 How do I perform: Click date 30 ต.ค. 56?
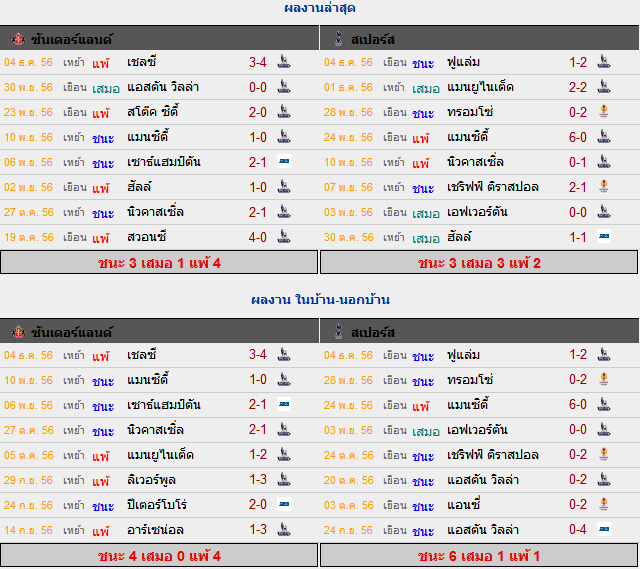(x=348, y=237)
